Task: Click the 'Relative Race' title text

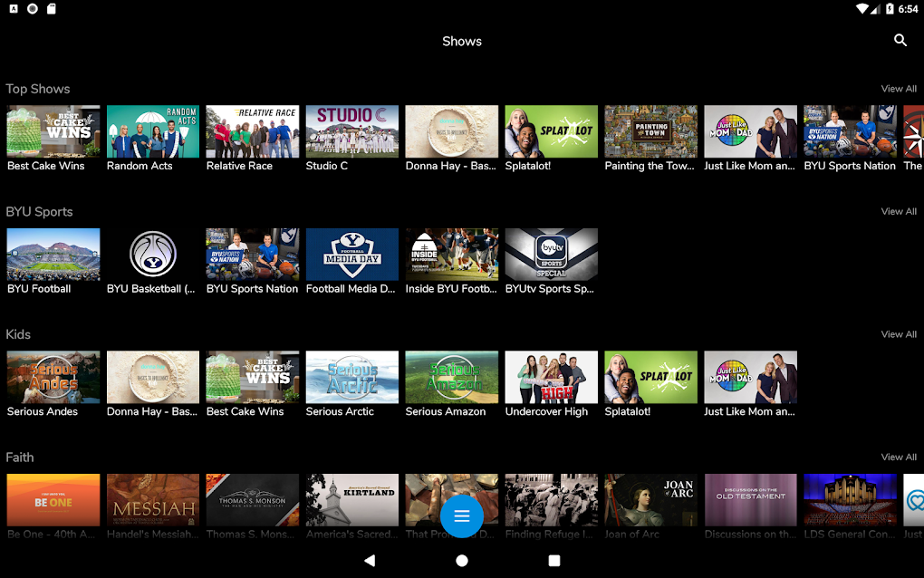Action: 239,166
